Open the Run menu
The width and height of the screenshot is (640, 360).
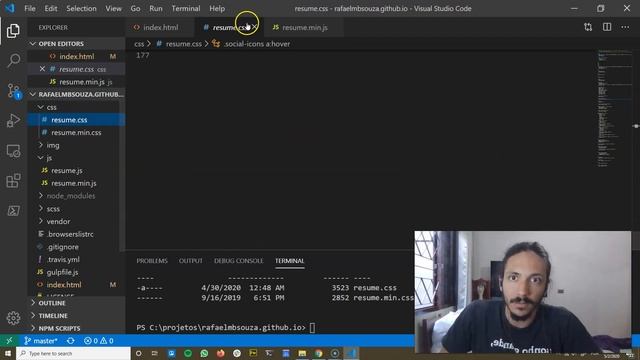(156, 8)
